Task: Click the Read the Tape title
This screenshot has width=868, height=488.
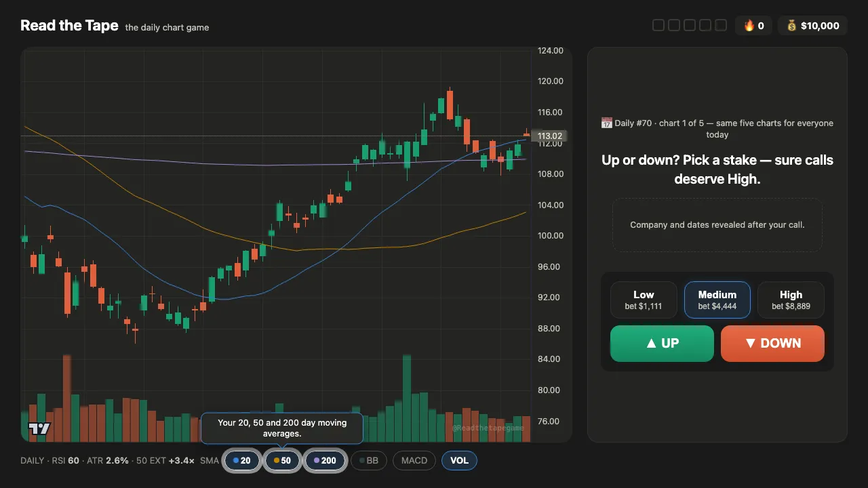Action: (x=69, y=26)
